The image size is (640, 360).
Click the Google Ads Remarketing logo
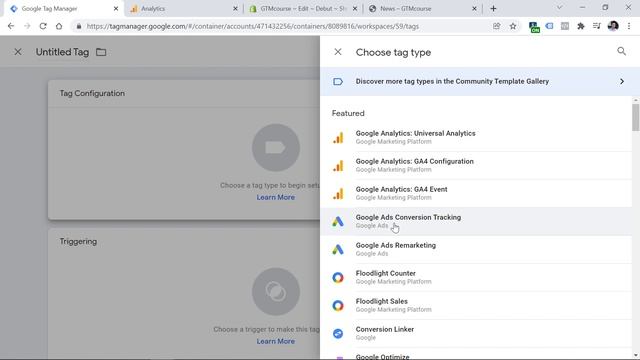(338, 249)
